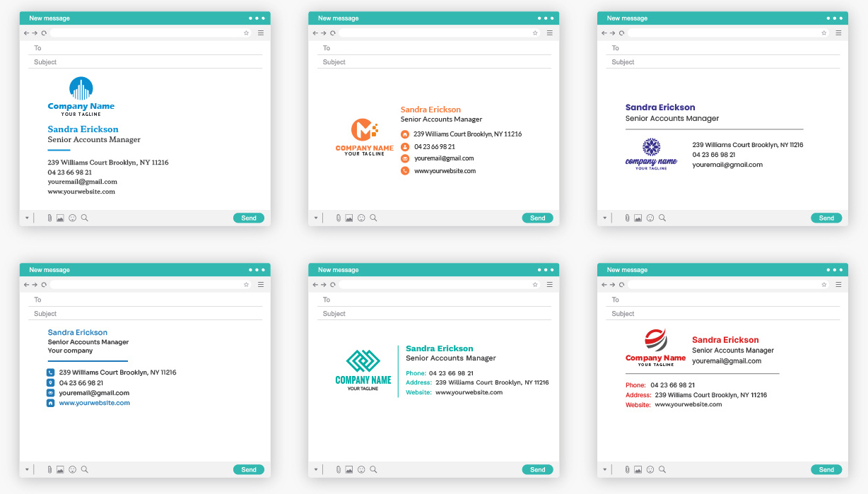868x494 pixels.
Task: Open the blue www.yourwebsite.com link beside the home icon
Action: [94, 403]
